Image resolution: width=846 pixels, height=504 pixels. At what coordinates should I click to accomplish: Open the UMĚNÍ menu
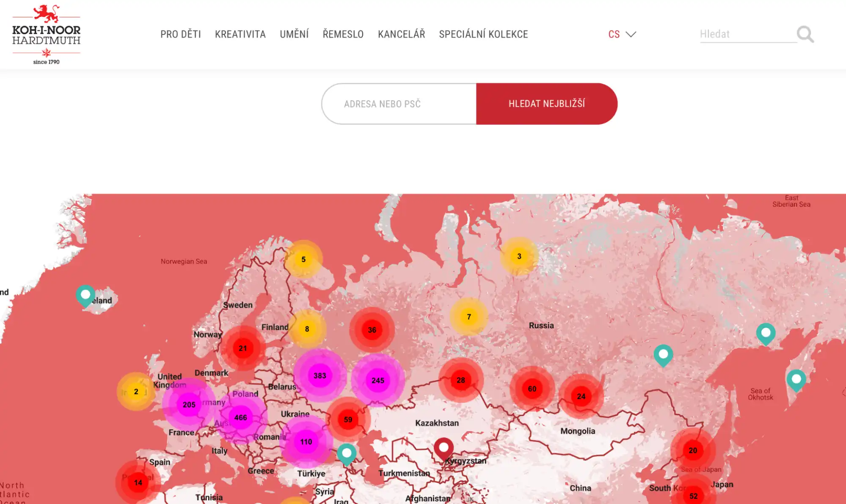pos(294,34)
